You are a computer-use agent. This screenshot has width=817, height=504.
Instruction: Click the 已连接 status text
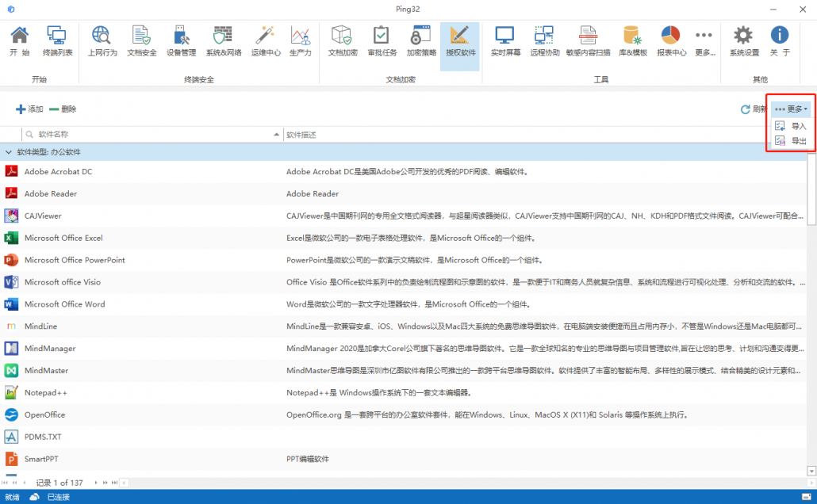pos(59,497)
